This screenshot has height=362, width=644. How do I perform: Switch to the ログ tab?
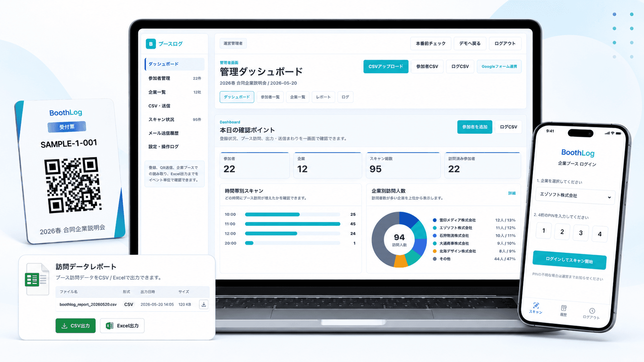pyautogui.click(x=345, y=97)
